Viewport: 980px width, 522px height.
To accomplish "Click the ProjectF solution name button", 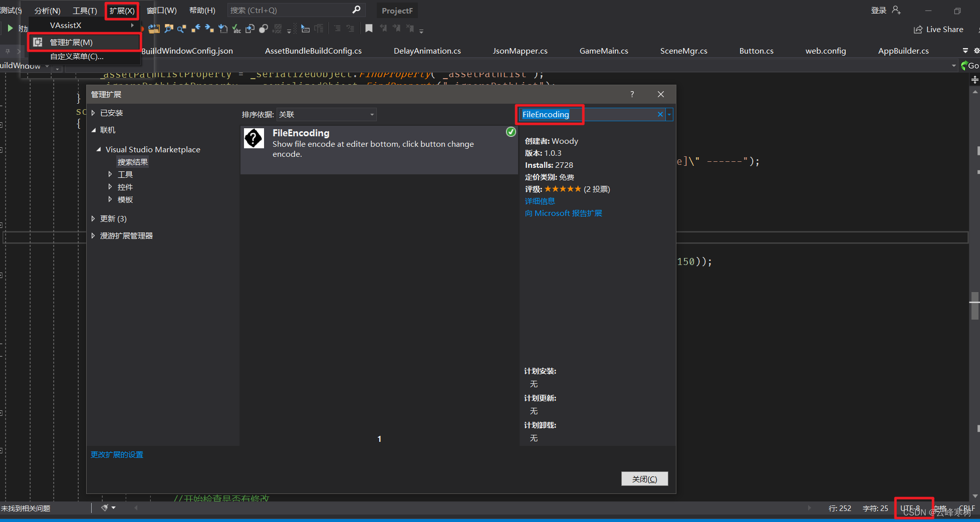I will point(397,11).
